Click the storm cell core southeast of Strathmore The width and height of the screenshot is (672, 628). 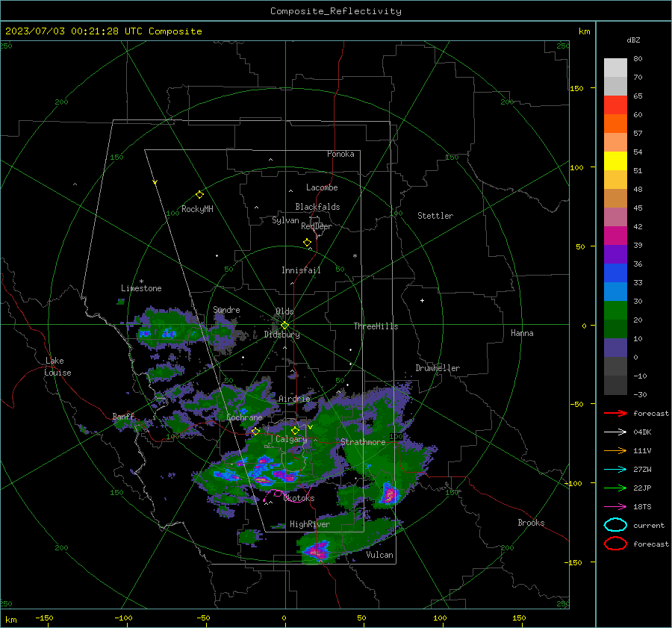[x=389, y=494]
